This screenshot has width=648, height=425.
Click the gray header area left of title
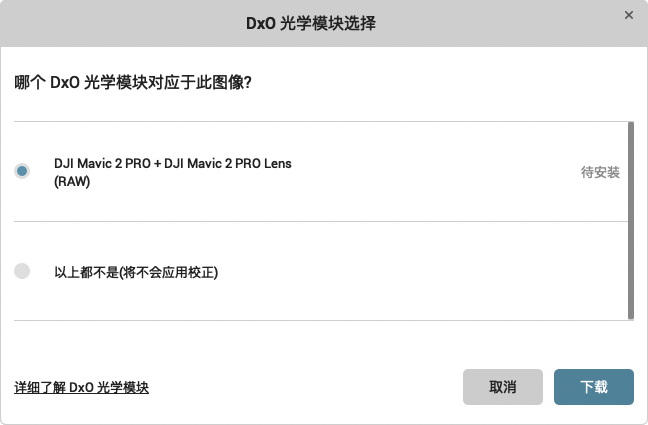[124, 23]
